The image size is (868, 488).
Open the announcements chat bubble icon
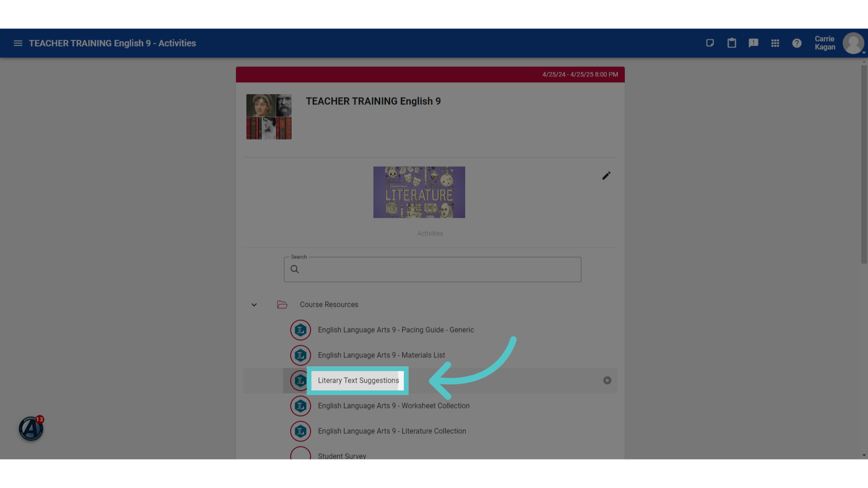[x=753, y=43]
